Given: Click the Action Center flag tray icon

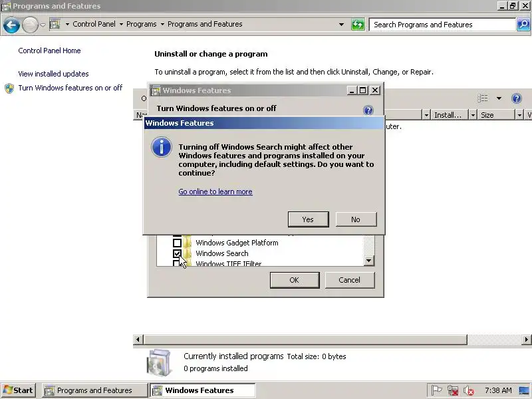Looking at the screenshot, I should 436,390.
